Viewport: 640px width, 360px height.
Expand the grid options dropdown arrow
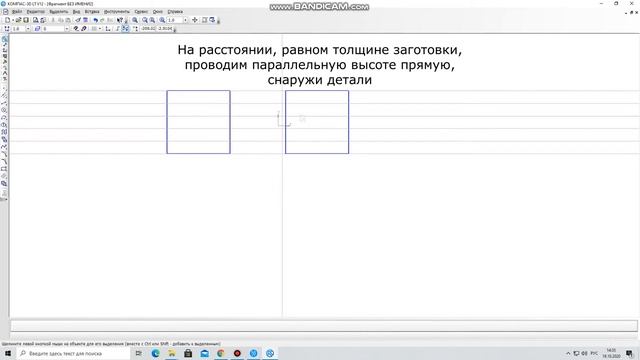(100, 29)
